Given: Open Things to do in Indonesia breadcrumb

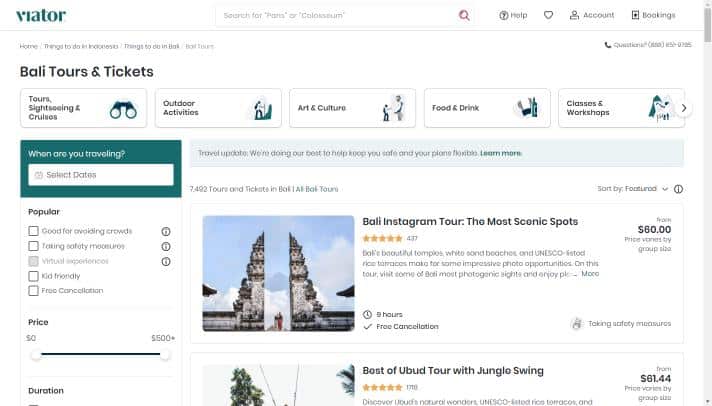Looking at the screenshot, I should coord(81,46).
